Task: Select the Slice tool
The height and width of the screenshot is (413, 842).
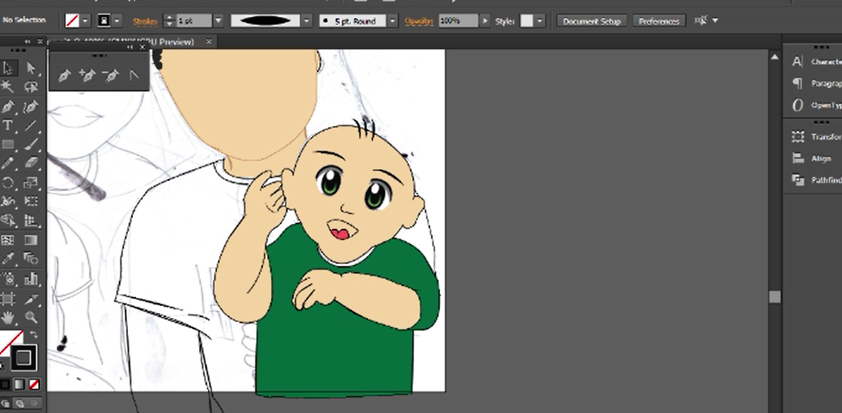Action: (31, 298)
